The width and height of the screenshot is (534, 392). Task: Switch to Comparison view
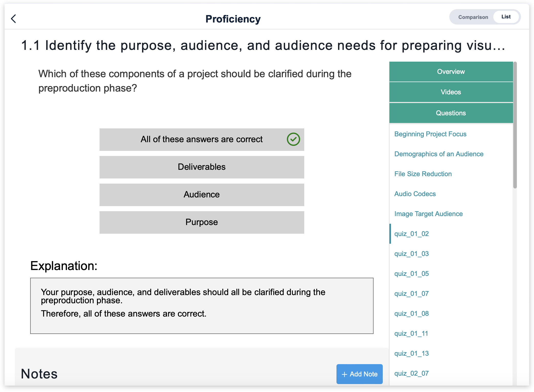click(x=473, y=17)
